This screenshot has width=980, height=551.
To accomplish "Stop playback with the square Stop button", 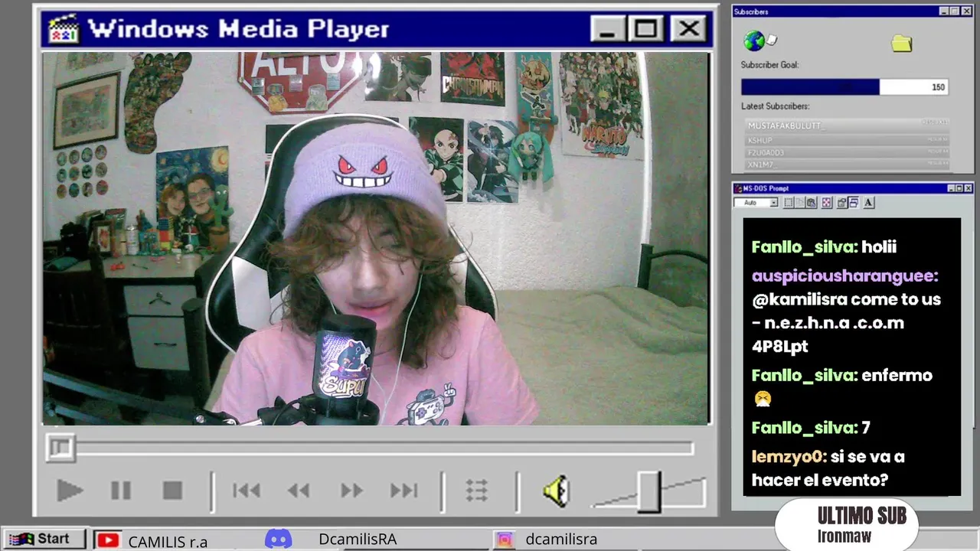I will (172, 491).
